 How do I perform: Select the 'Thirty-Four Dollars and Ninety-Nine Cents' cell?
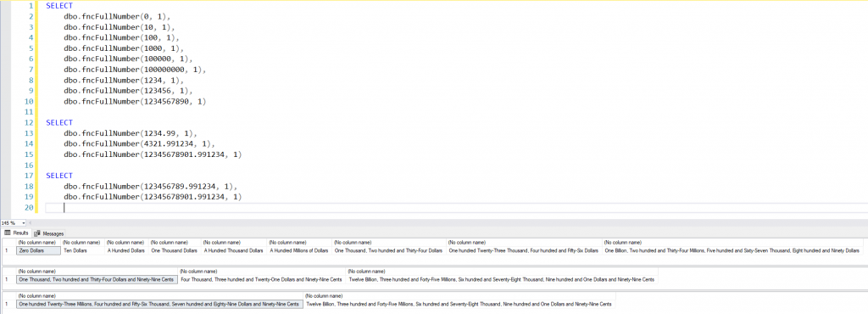pos(97,280)
